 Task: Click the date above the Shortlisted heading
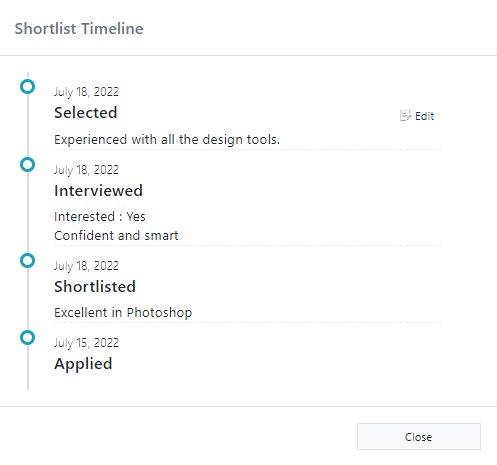[x=86, y=266]
